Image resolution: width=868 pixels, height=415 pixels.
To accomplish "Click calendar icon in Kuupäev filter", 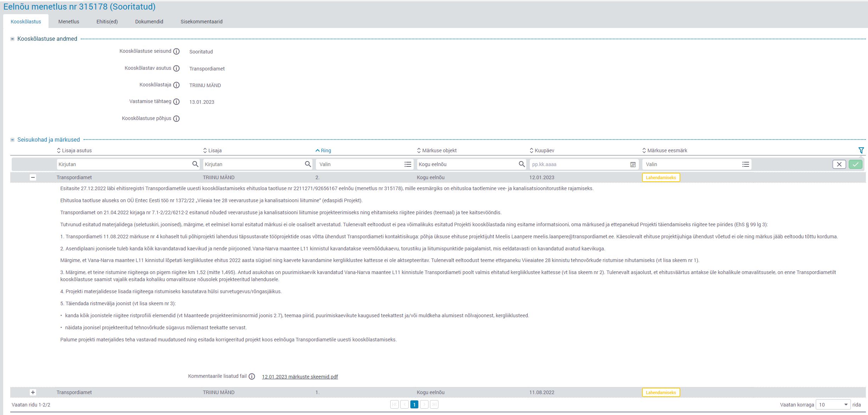I will 633,165.
